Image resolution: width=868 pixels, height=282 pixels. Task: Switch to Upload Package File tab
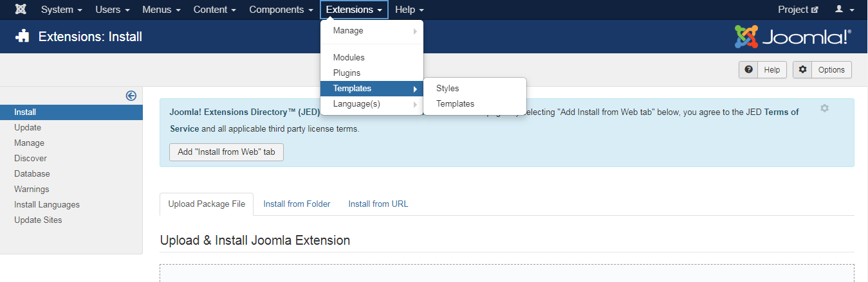pyautogui.click(x=207, y=204)
